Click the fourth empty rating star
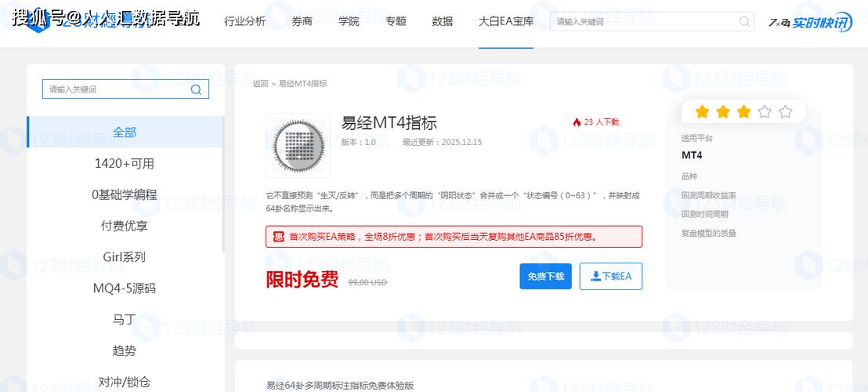Image resolution: width=868 pixels, height=392 pixels. (x=765, y=112)
